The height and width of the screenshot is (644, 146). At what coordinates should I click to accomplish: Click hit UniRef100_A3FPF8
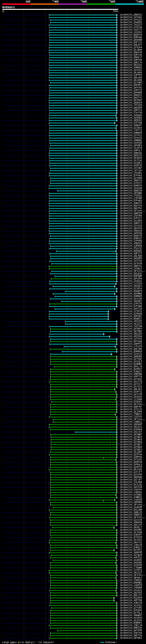coord(131,75)
